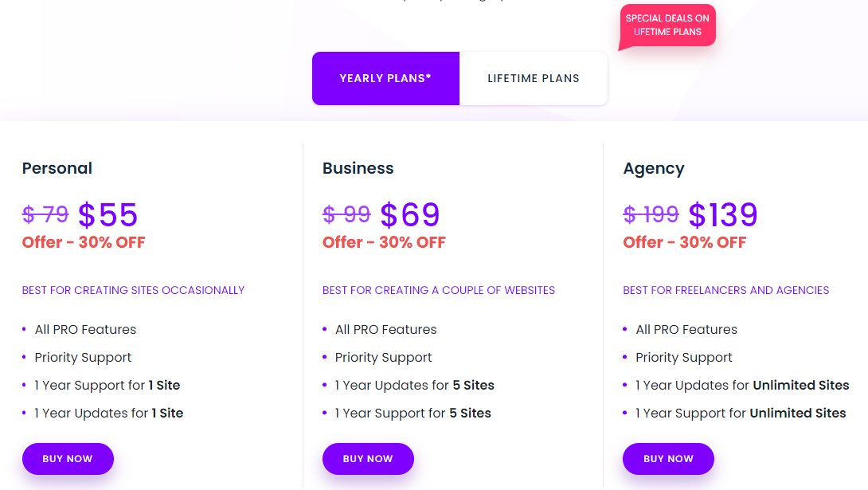868x490 pixels.
Task: Click the 'Best for creating sites occasionally' tagline
Action: [133, 290]
